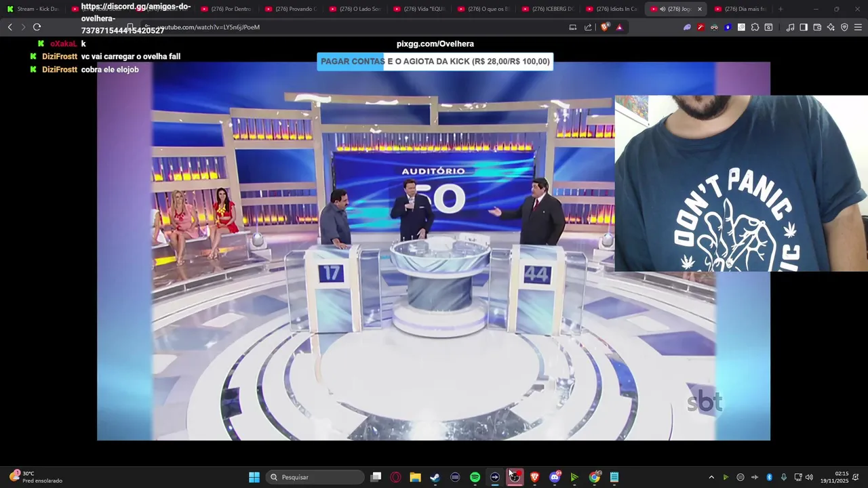Viewport: 868px width, 488px height.
Task: Go forward with the browser forward arrow
Action: (23, 27)
